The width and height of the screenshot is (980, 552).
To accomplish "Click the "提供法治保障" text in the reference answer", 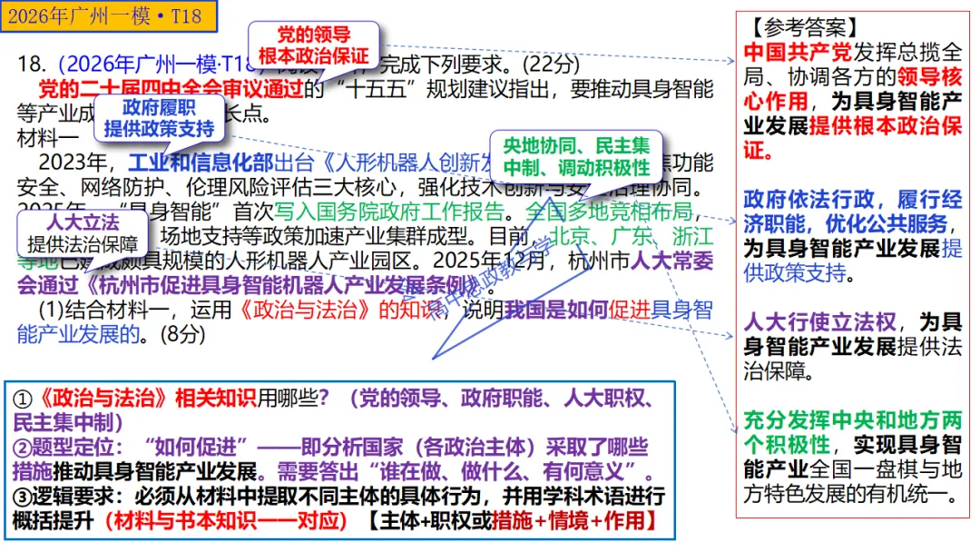I will click(x=852, y=359).
